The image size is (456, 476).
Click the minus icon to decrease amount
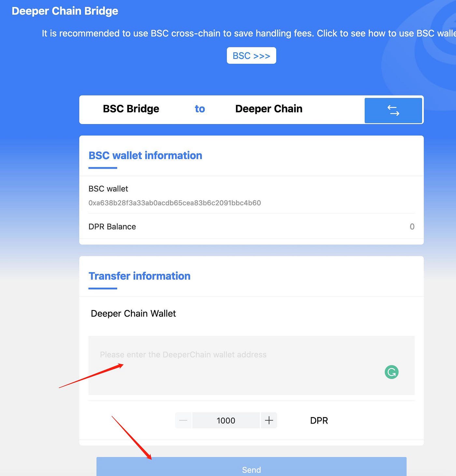(183, 420)
